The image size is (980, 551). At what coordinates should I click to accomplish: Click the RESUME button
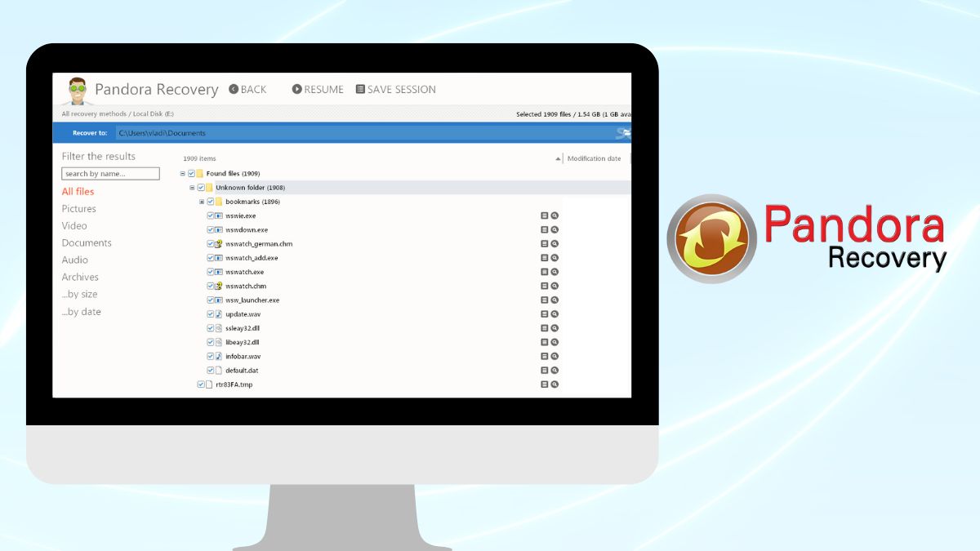click(318, 89)
